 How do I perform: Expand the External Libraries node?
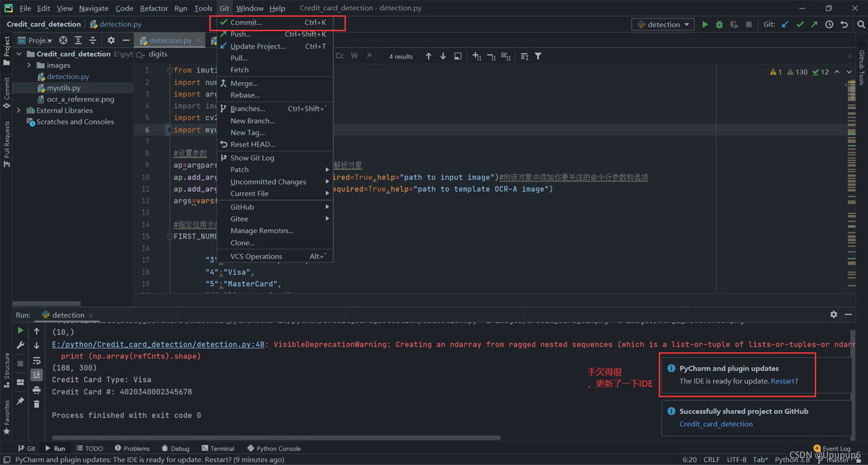[19, 111]
